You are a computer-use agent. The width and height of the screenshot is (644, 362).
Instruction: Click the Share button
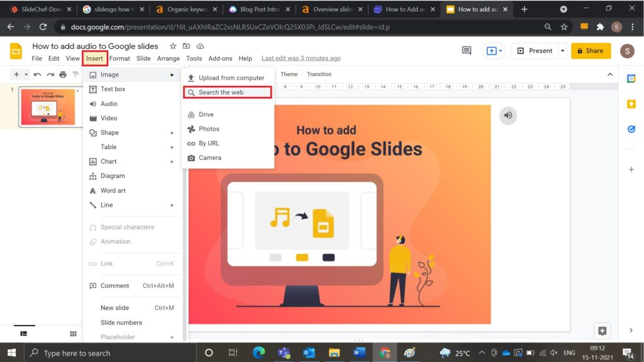coord(591,51)
